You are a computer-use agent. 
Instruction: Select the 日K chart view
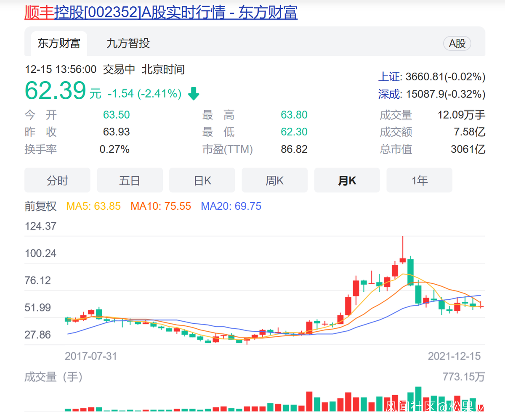click(x=202, y=180)
